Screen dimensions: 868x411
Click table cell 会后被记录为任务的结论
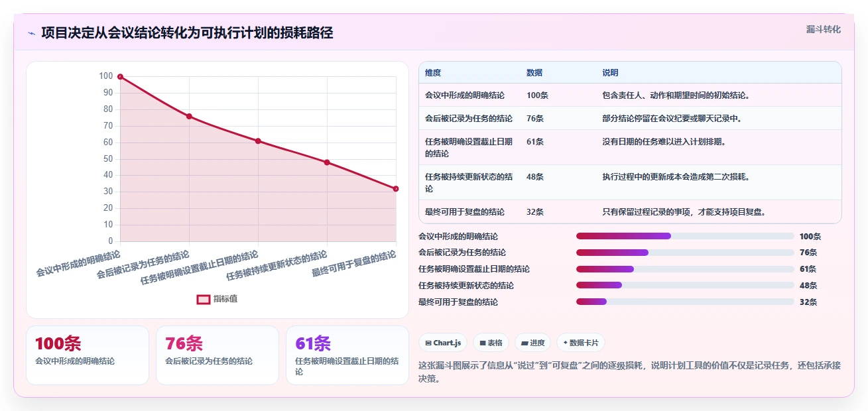[x=469, y=119]
